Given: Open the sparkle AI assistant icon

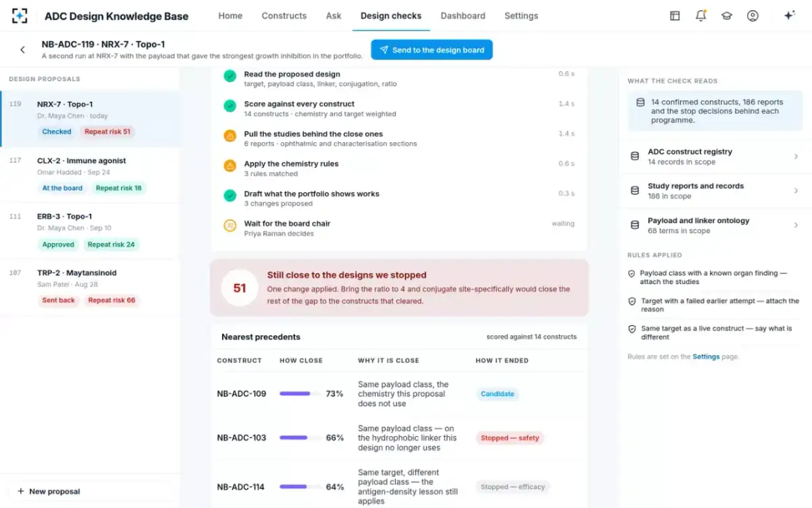Looking at the screenshot, I should pos(789,16).
